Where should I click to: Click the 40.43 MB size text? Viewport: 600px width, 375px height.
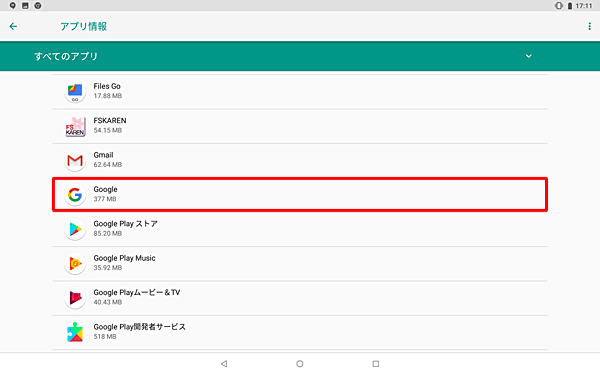pos(108,302)
